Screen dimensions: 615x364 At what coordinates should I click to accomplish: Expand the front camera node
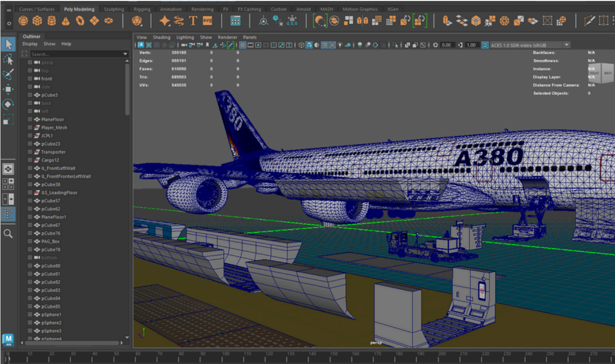[30, 79]
